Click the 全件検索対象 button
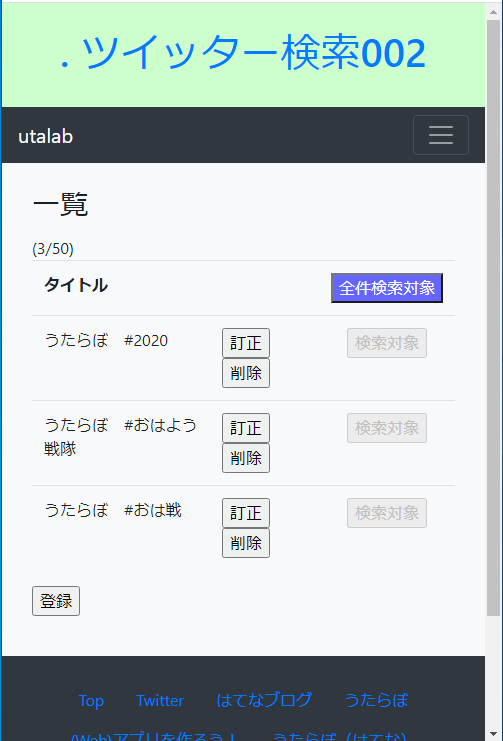 pos(387,288)
